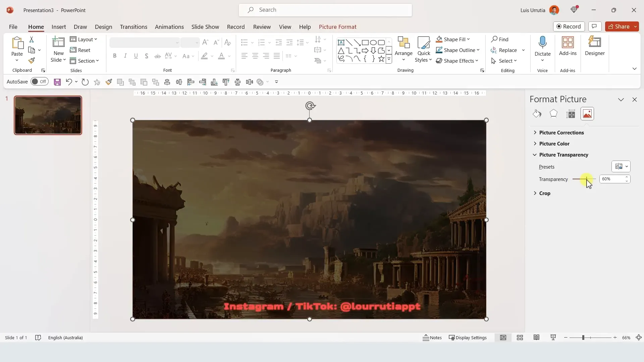Viewport: 644px width, 362px height.
Task: Select slide 1 thumbnail
Action: pyautogui.click(x=48, y=115)
